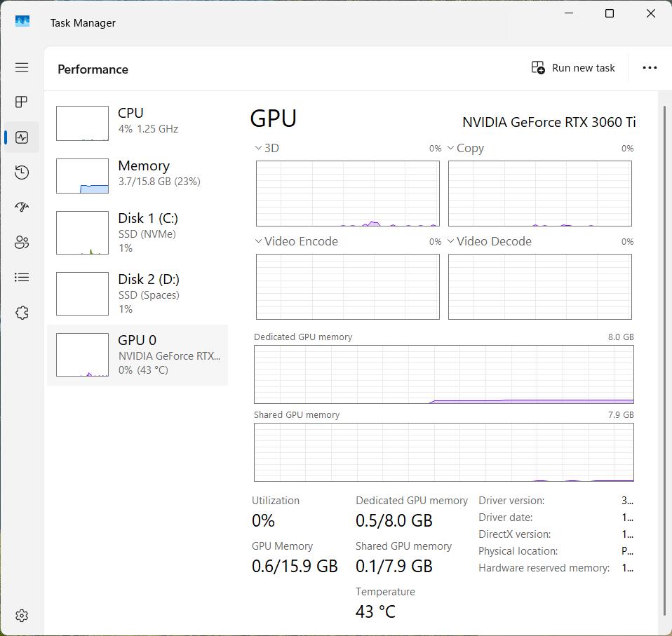Click the Hardware reserved memory label
The image size is (672, 636).
544,568
